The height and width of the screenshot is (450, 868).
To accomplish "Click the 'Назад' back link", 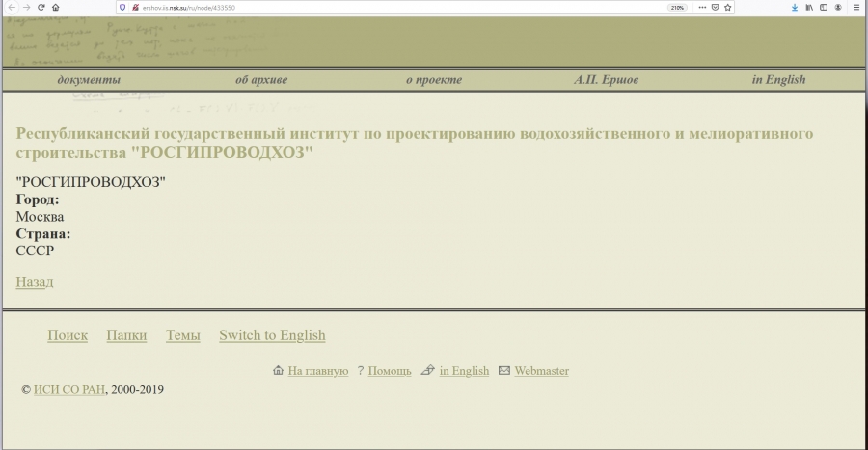I will click(x=35, y=281).
